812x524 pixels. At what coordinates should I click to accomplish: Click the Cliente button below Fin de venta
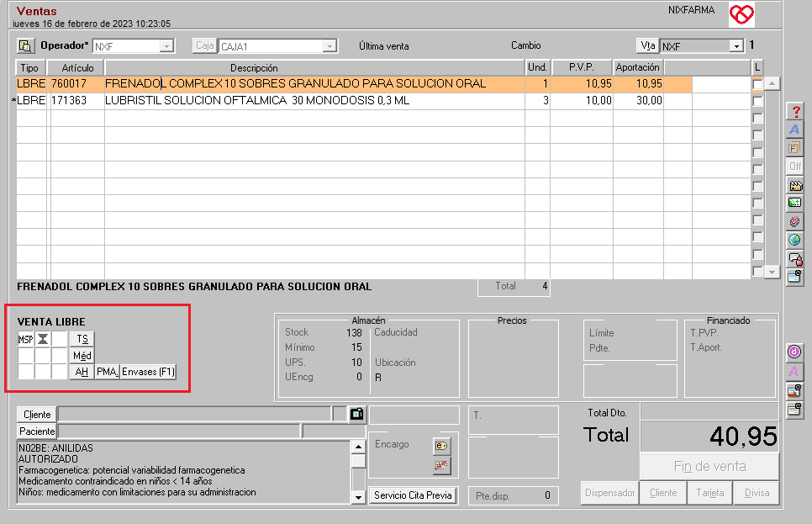tap(663, 492)
